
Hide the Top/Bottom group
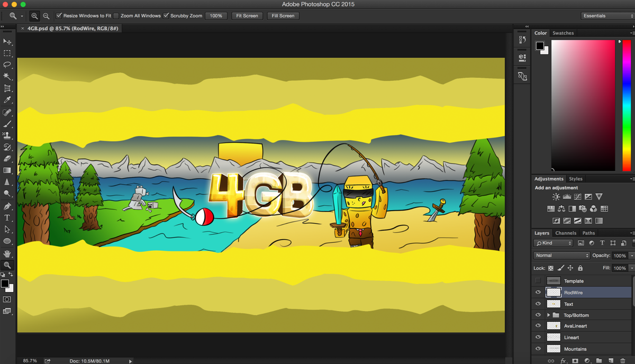(538, 315)
